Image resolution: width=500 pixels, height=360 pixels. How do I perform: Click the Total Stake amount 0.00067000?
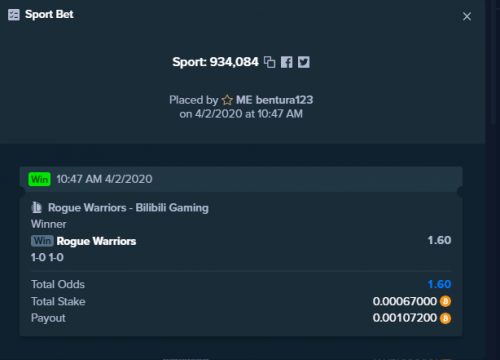coord(405,301)
